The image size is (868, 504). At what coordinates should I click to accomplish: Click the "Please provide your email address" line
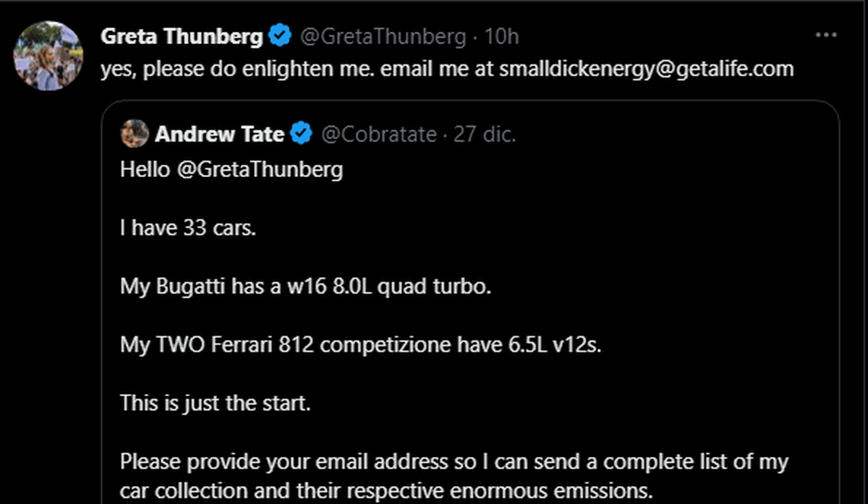(454, 461)
